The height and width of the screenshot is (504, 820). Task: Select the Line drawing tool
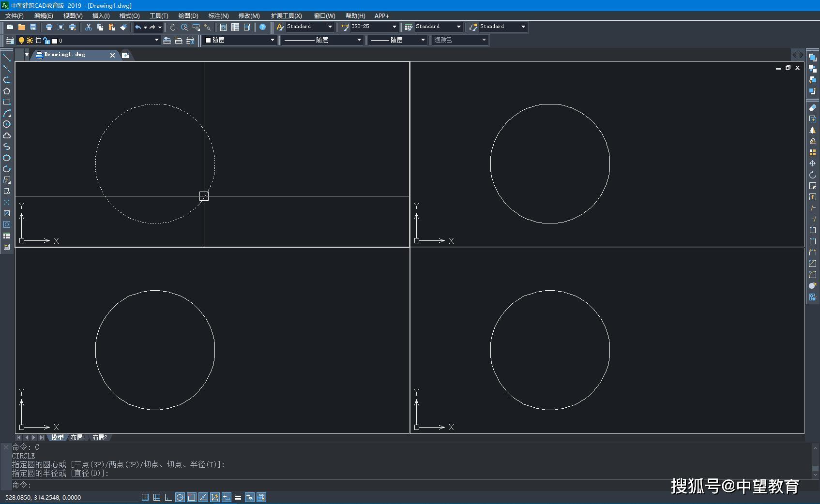click(x=7, y=58)
